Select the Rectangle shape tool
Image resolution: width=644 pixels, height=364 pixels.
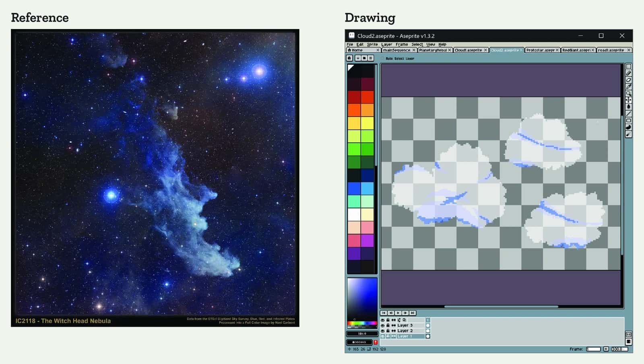628,121
